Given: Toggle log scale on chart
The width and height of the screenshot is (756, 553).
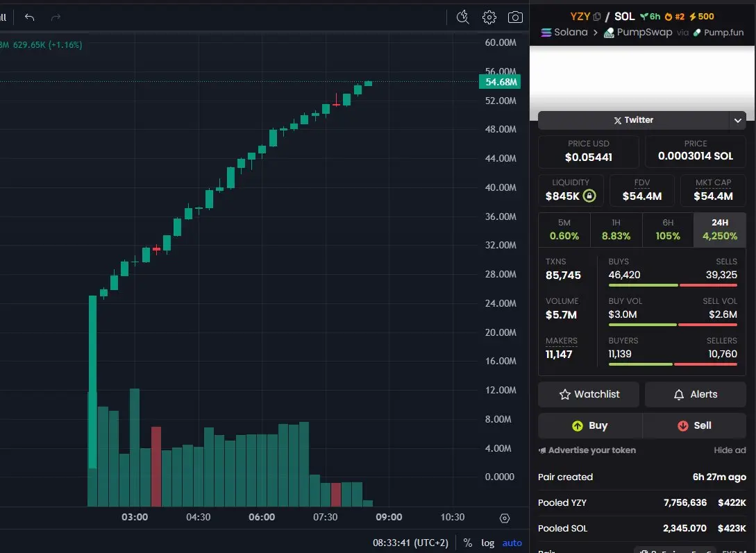Looking at the screenshot, I should (x=487, y=543).
